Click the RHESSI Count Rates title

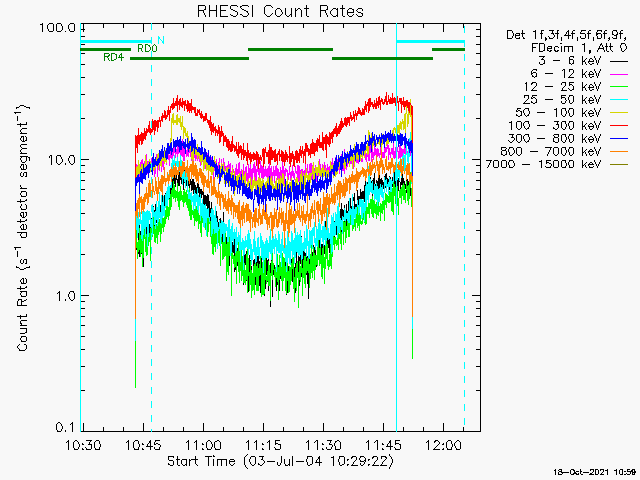click(x=280, y=11)
